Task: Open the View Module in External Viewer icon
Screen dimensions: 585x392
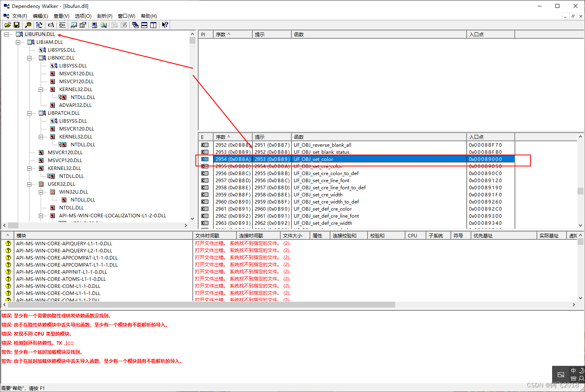Action: click(74, 25)
